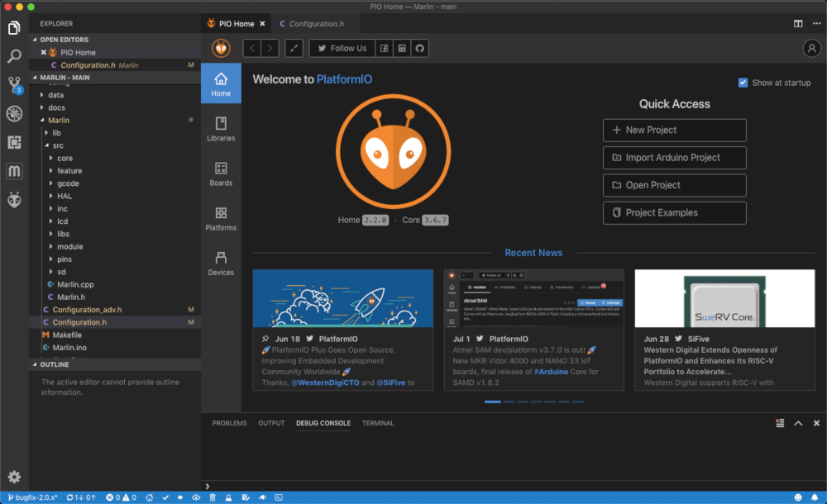Open notifications bell in status bar
827x504 pixels.
coord(815,497)
